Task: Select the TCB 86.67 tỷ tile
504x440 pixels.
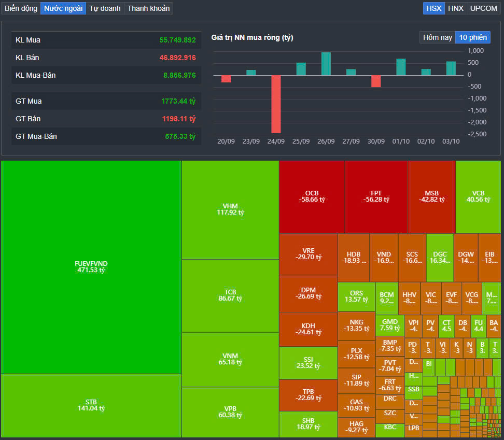Action: click(230, 295)
